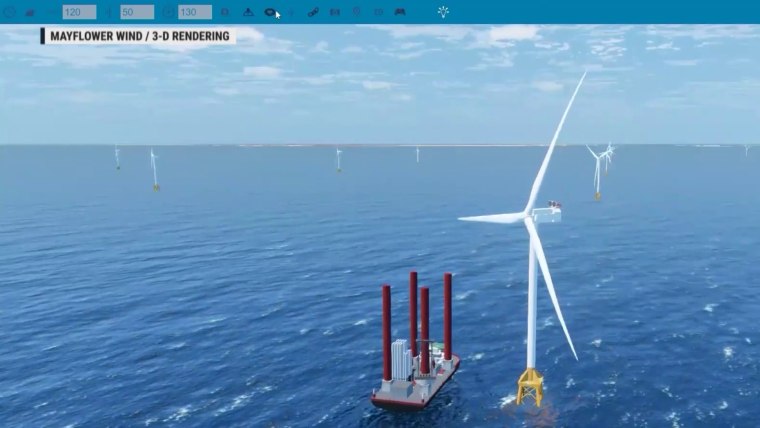The height and width of the screenshot is (428, 760).
Task: Click the ship/vessel icon in toolbar
Action: [248, 12]
